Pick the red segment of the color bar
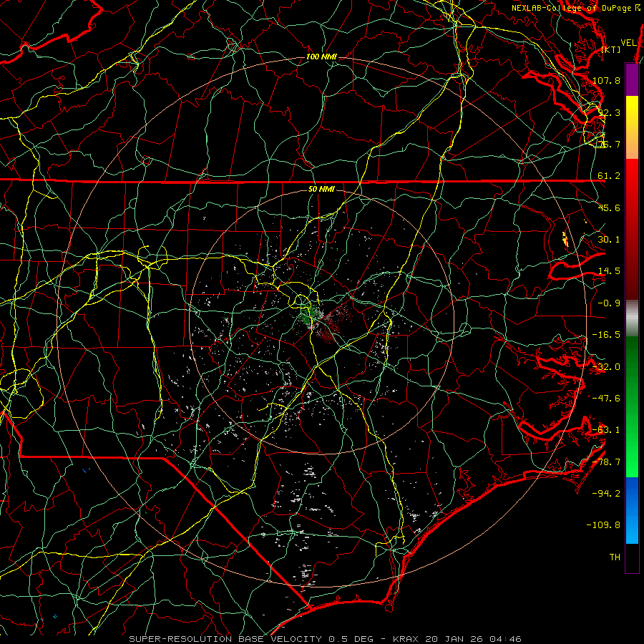This screenshot has height=644, width=644. (x=632, y=229)
